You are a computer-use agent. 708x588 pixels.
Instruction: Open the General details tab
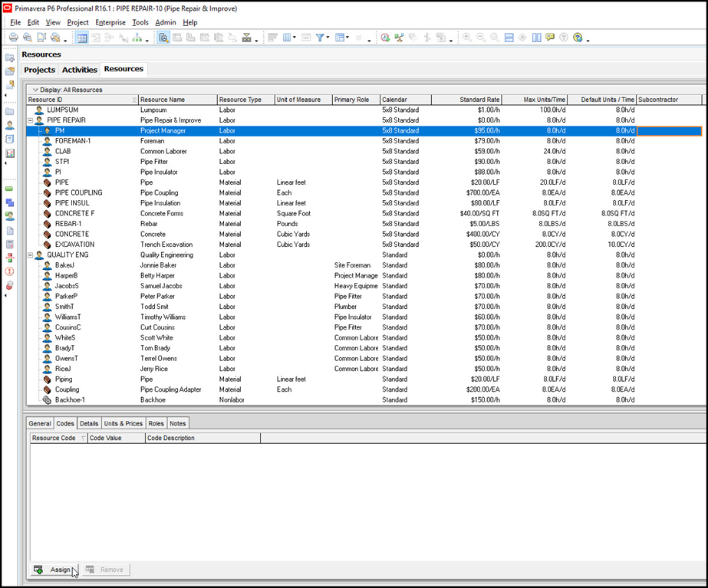[x=40, y=423]
